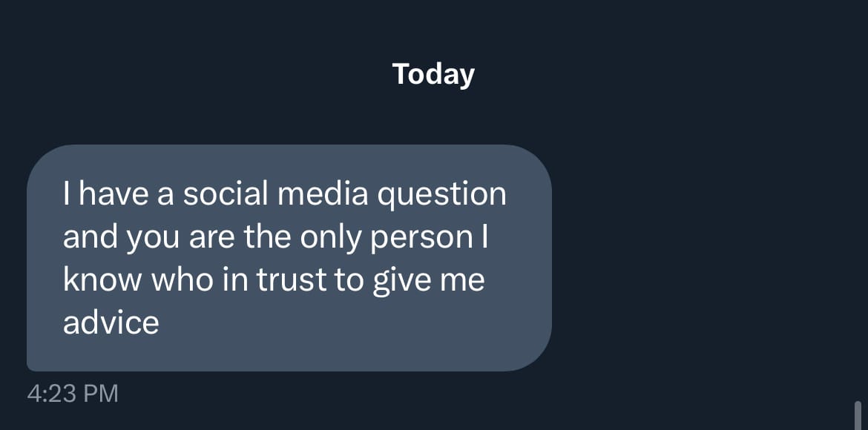
Task: Click the word "trust" in the message
Action: [291, 280]
